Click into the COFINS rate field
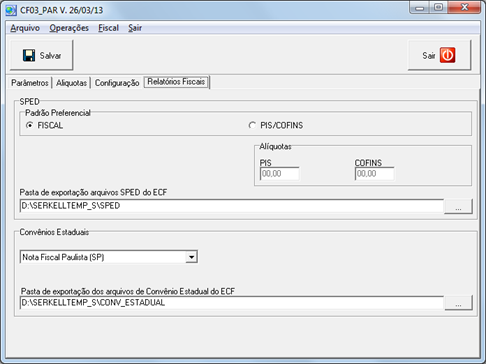This screenshot has height=364, width=486. [374, 174]
